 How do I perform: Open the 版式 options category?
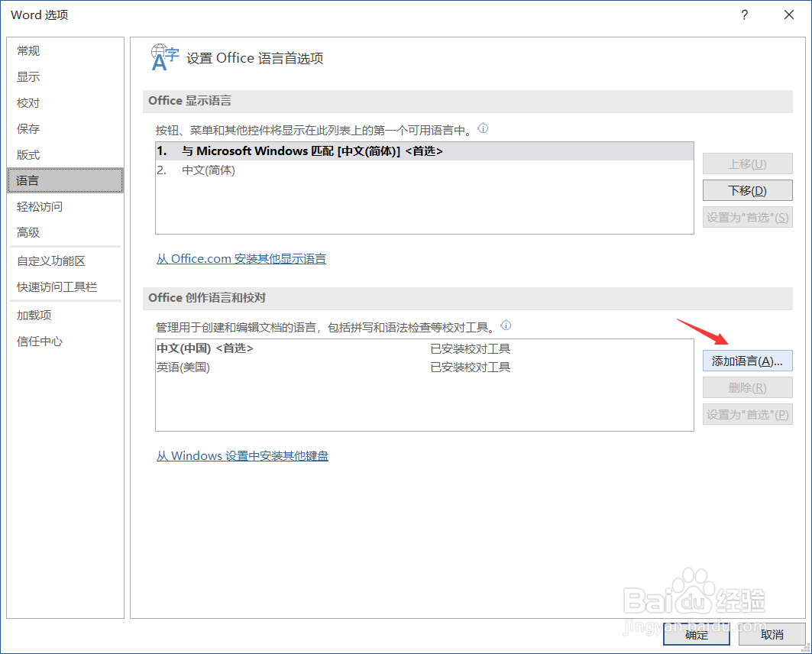(x=65, y=154)
